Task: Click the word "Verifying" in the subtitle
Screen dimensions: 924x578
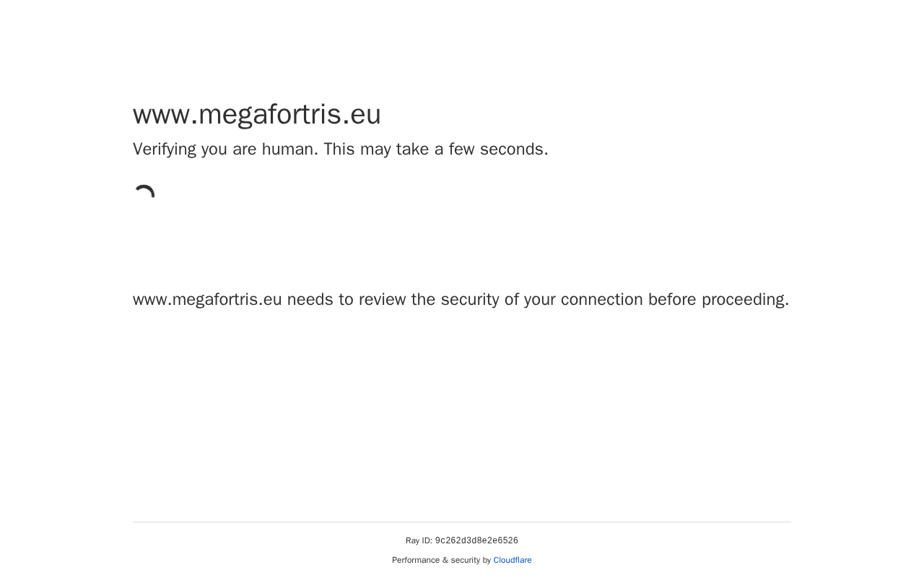Action: click(x=165, y=150)
